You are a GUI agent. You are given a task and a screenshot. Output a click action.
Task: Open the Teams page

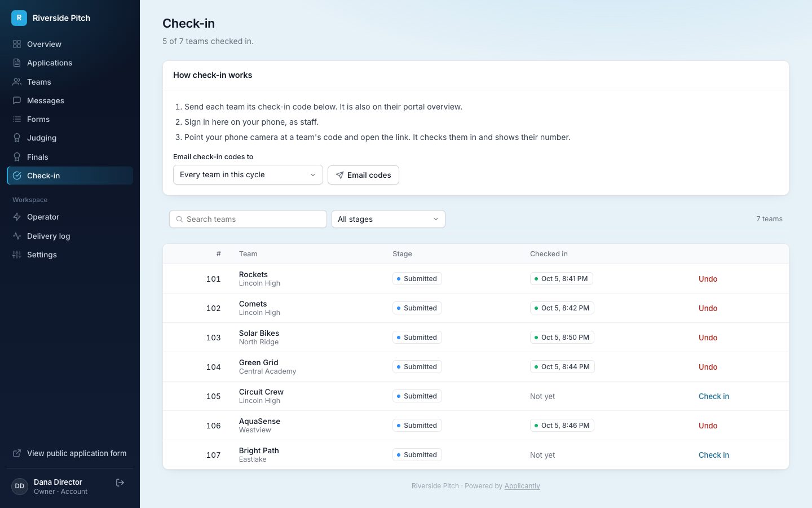[70, 82]
